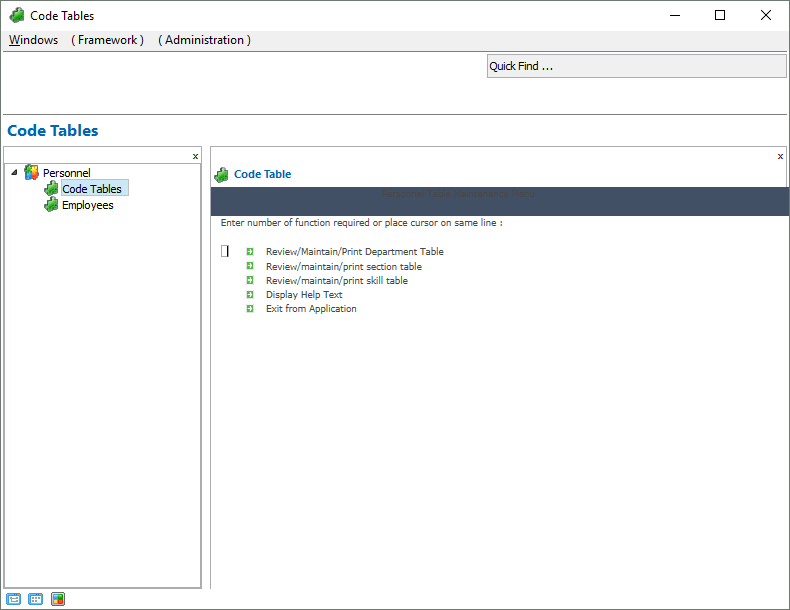Open the (Administration) menu
This screenshot has height=610, width=790.
pos(204,40)
